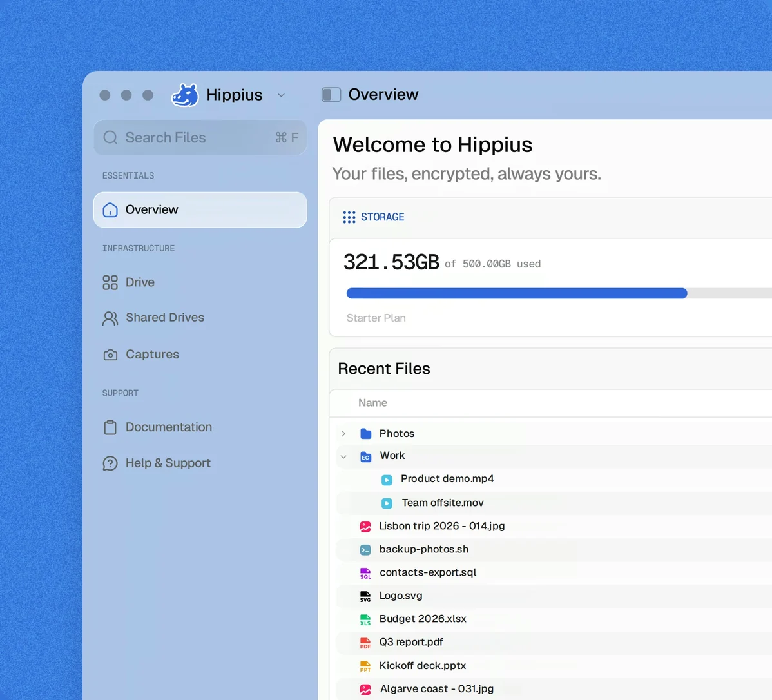This screenshot has width=772, height=700.
Task: Select contacts-export.sql file name
Action: click(428, 572)
